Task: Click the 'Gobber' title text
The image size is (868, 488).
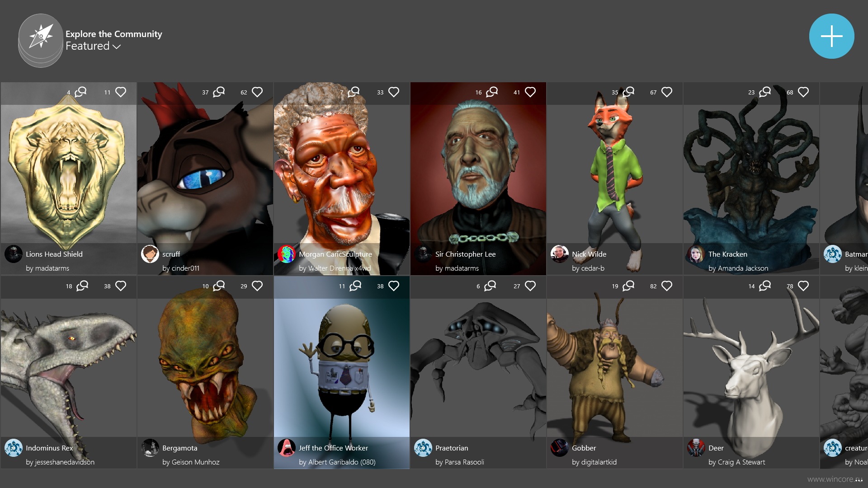Action: 584,448
